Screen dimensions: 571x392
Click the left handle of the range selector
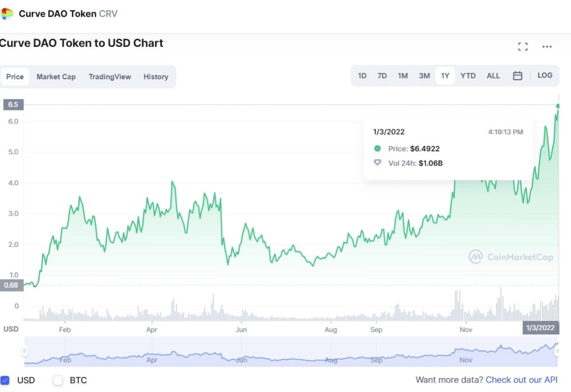pos(23,351)
